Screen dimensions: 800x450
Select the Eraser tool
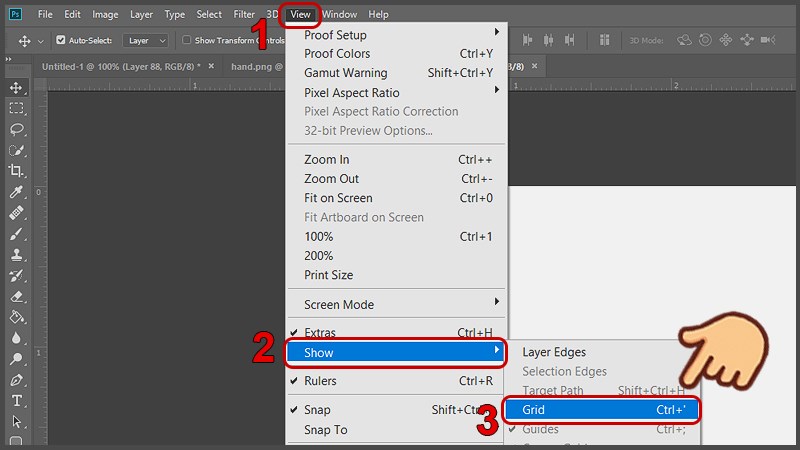coord(17,296)
